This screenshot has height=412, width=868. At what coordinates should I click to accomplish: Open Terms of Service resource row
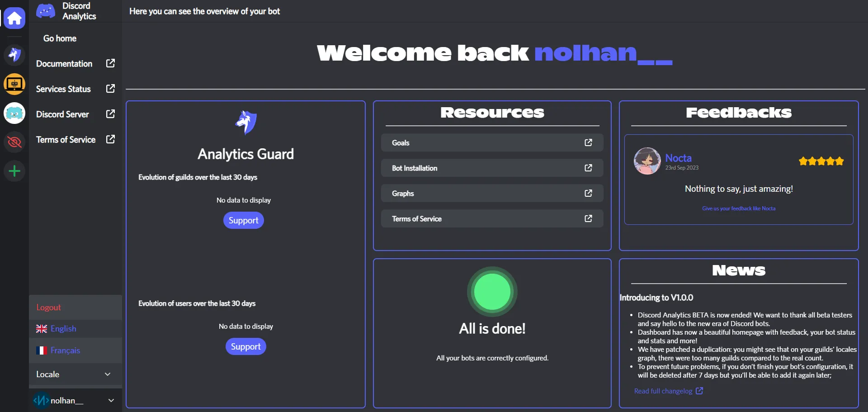(x=492, y=218)
